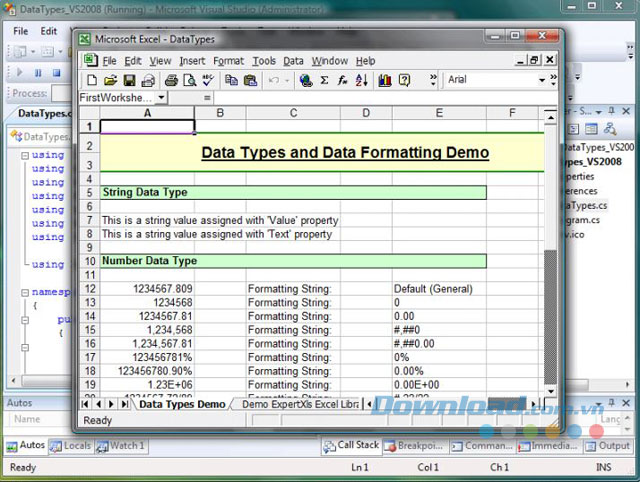Pin the lower-right Visual Studio panel
Image resolution: width=640 pixels, height=482 pixels.
pos(611,403)
